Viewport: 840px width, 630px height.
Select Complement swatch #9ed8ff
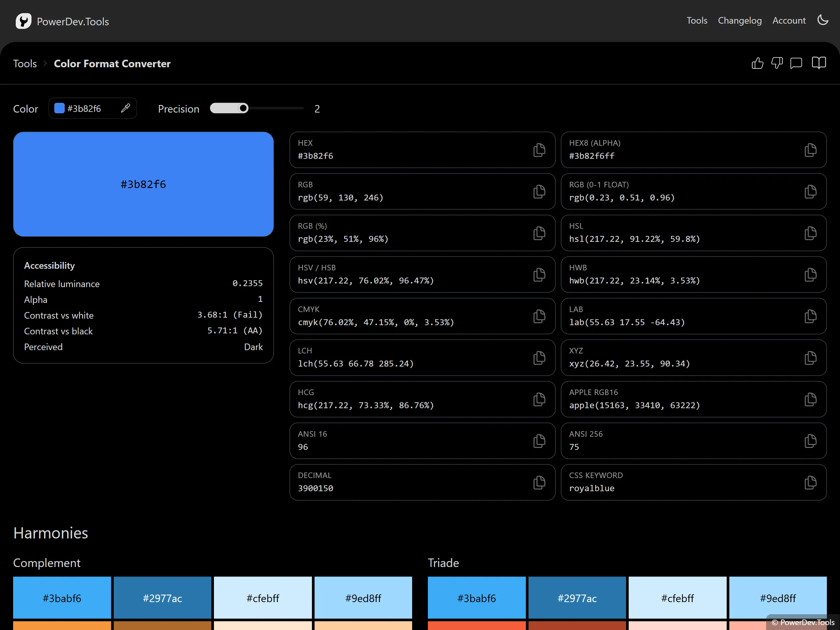click(x=363, y=598)
